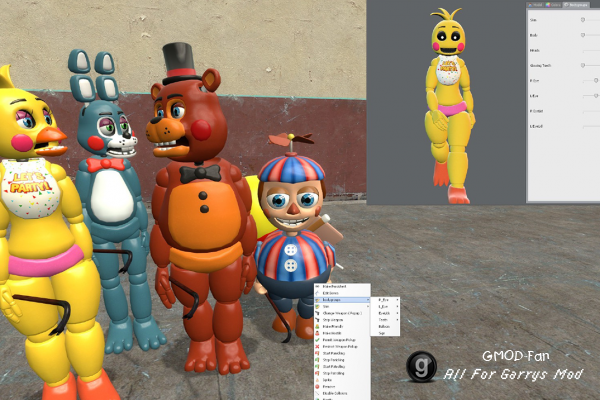Click the highlighted Bodygroups entry icon
Image resolution: width=600 pixels, height=400 pixels.
tap(317, 300)
